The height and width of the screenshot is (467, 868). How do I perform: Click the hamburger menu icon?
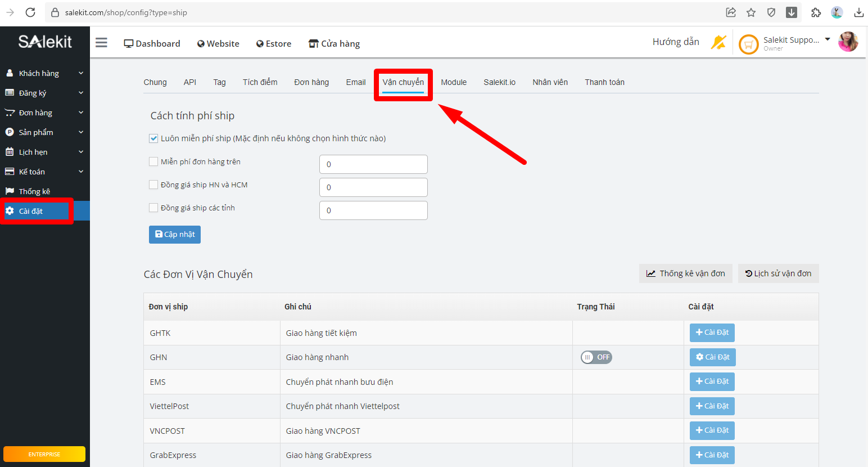[x=101, y=43]
